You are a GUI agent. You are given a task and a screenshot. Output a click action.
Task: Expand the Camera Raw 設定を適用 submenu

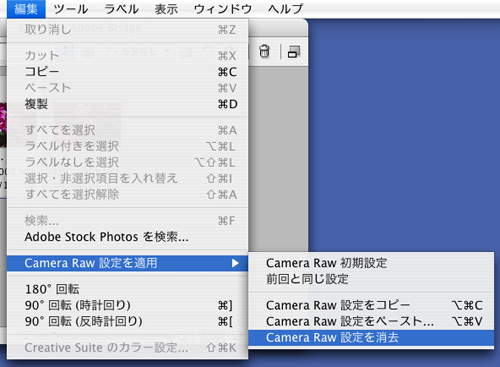(x=128, y=263)
